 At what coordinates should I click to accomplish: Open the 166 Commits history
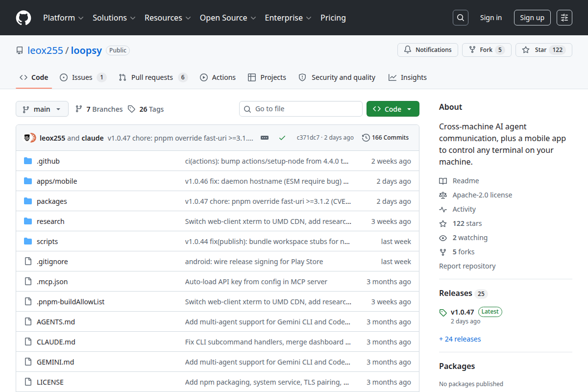385,138
